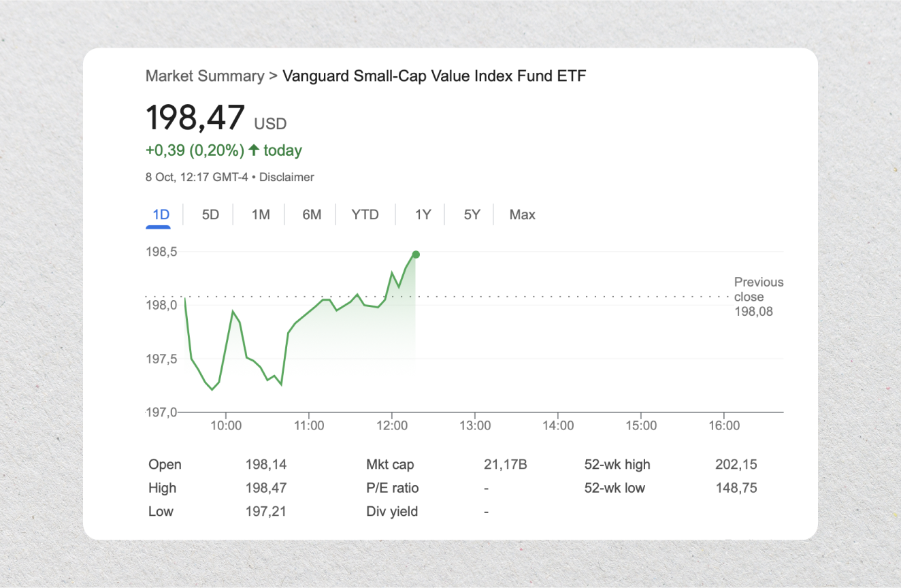Select the Max time range
This screenshot has height=588, width=901.
[522, 214]
